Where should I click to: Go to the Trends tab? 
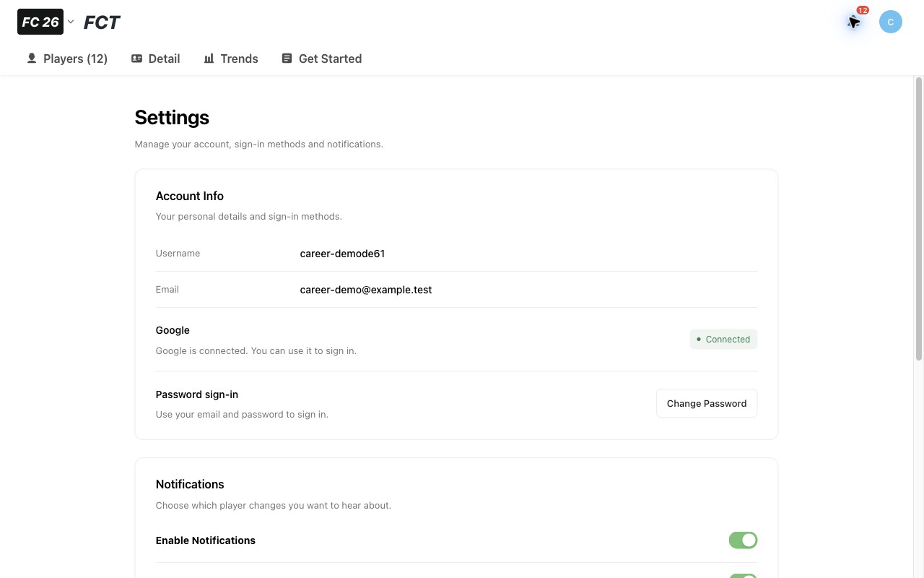(231, 59)
